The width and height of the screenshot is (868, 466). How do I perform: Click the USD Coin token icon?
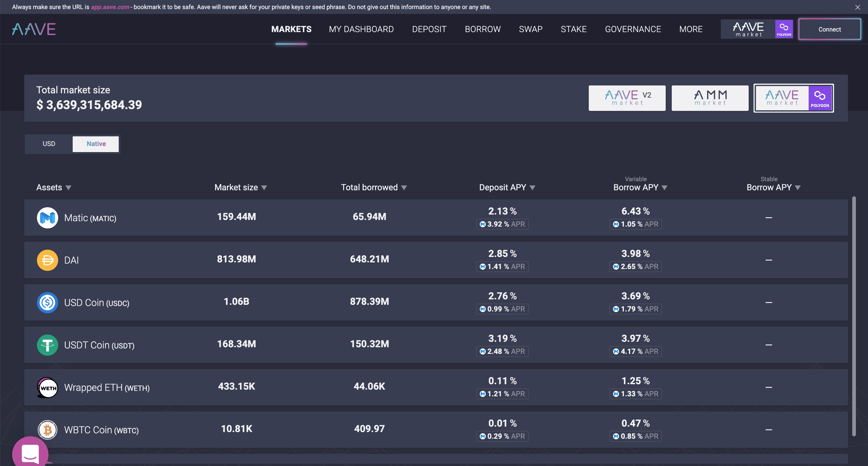click(x=47, y=303)
